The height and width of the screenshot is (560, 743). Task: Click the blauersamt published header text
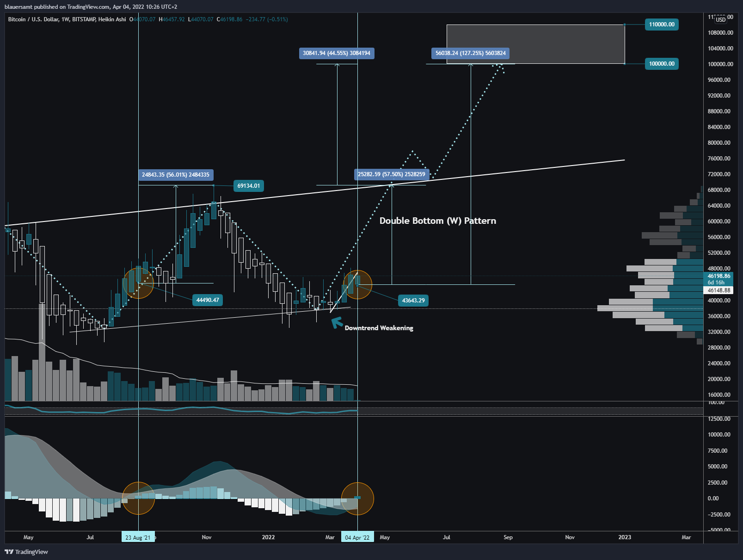pyautogui.click(x=91, y=7)
